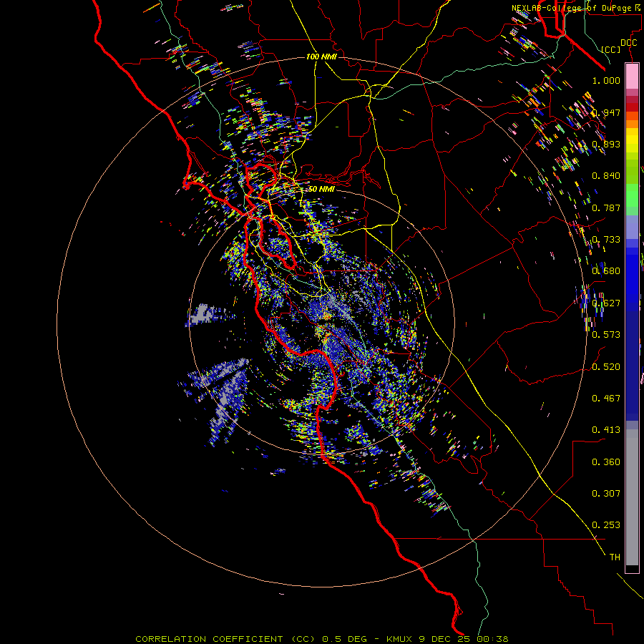Click the "0.467" scale value

click(606, 399)
